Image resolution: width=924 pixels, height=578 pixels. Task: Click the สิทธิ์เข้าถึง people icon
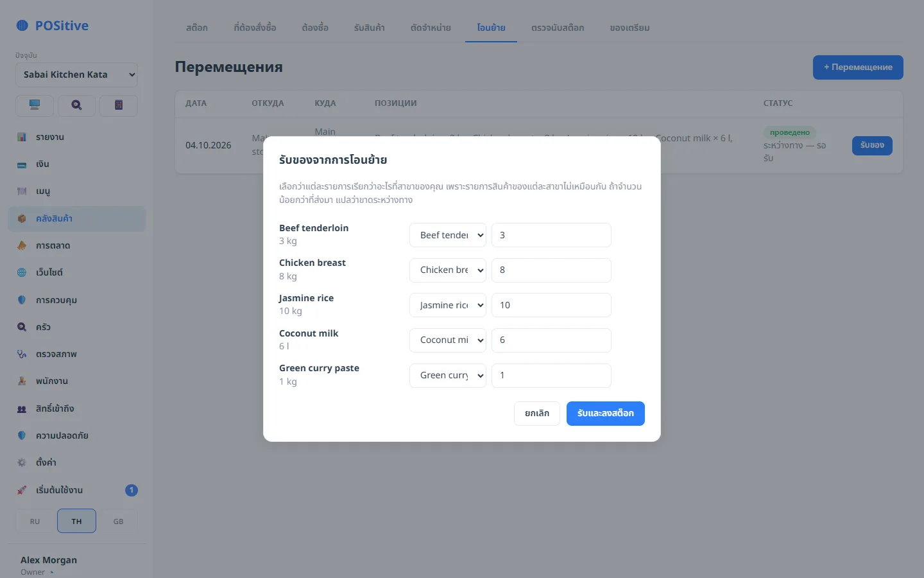click(x=22, y=409)
